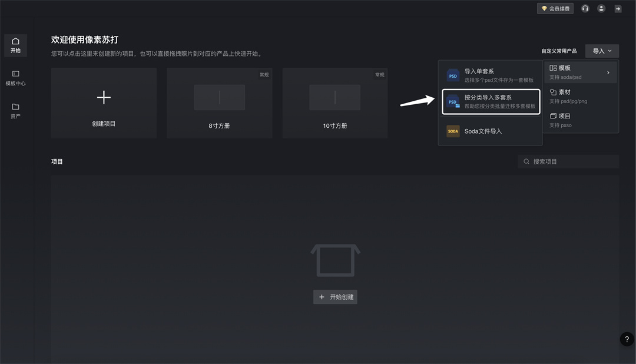This screenshot has width=636, height=364.
Task: Open the 8寸方册 product card
Action: click(x=220, y=103)
